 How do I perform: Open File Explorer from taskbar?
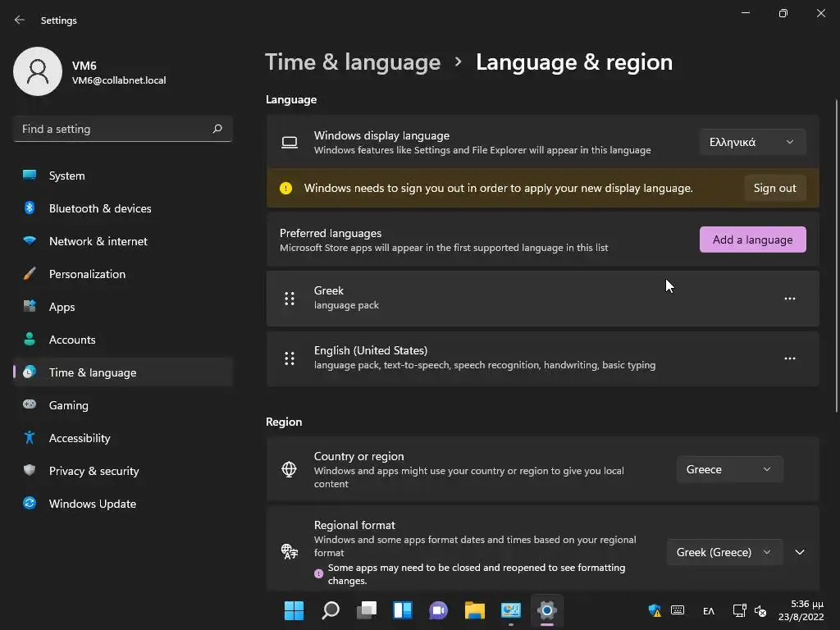pos(475,610)
